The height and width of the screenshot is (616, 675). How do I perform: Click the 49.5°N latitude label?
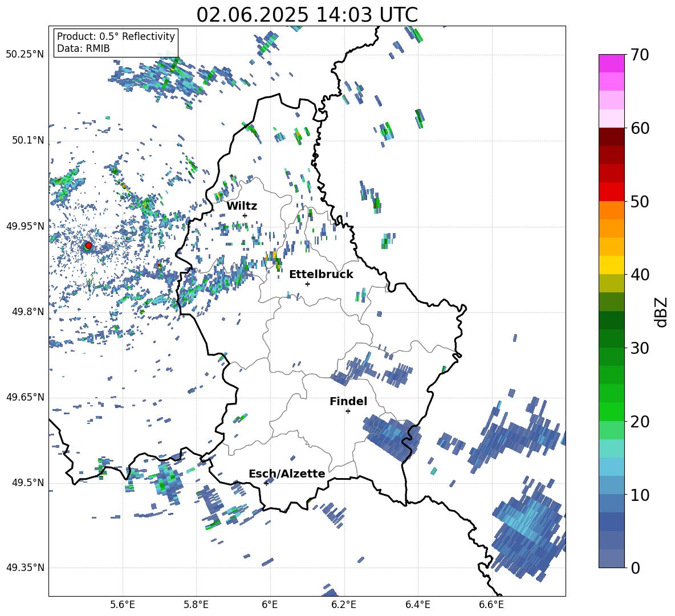(28, 483)
